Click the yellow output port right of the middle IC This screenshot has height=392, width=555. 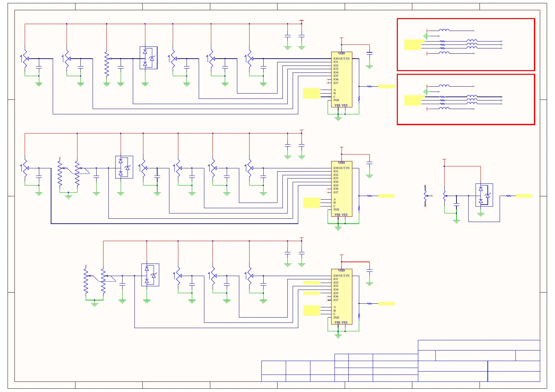click(386, 196)
